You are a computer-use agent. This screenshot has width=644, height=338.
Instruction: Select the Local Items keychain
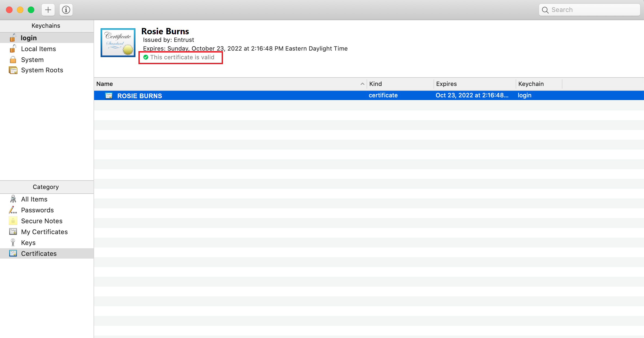pyautogui.click(x=38, y=49)
